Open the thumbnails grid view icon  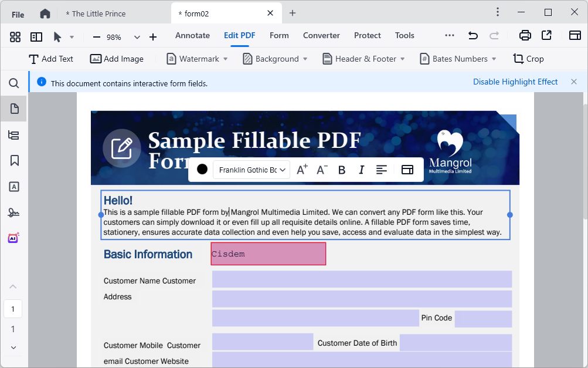(x=15, y=37)
